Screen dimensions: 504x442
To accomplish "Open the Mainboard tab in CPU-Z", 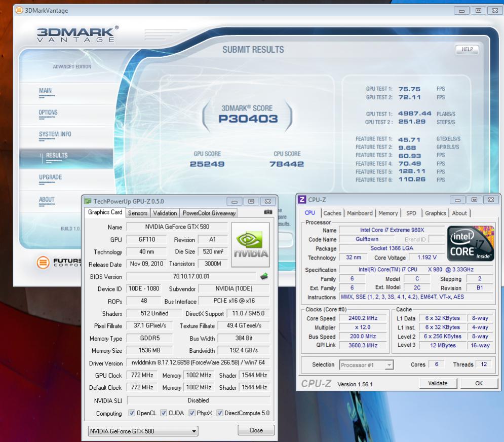I will click(360, 213).
